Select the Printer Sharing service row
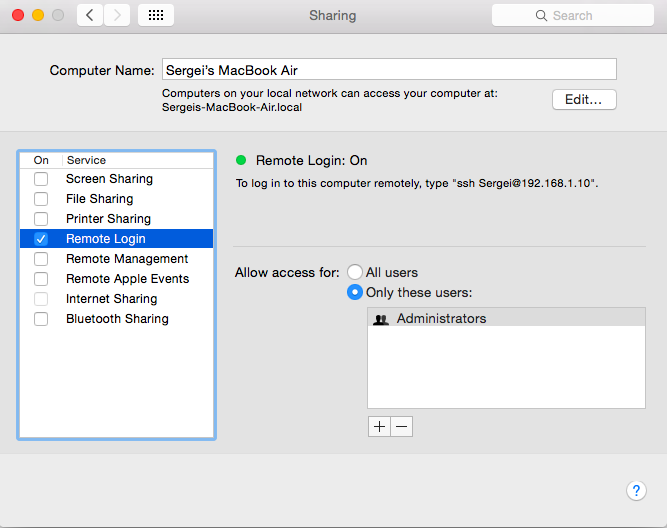 coord(117,219)
